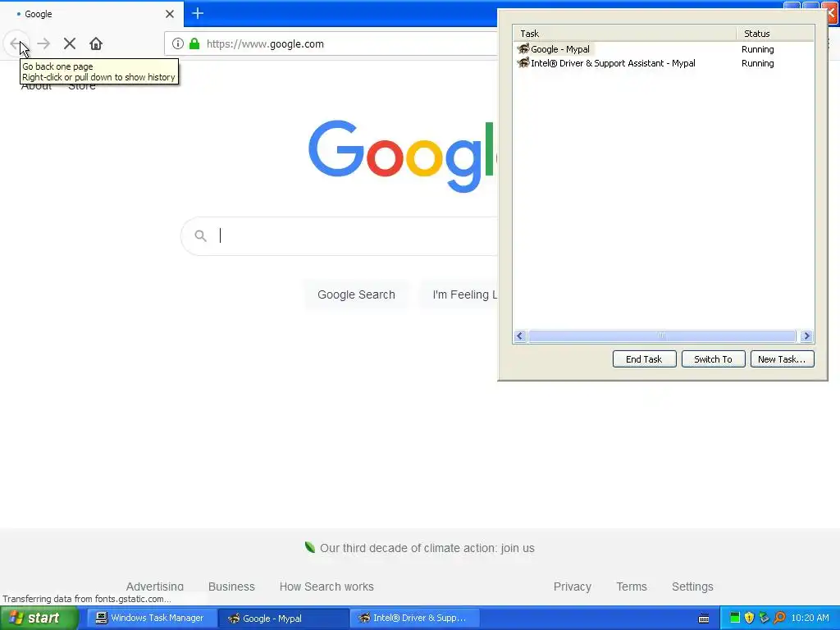Viewport: 840px width, 630px height.
Task: Click the on-screen keyboard taskbar icon
Action: click(x=703, y=619)
